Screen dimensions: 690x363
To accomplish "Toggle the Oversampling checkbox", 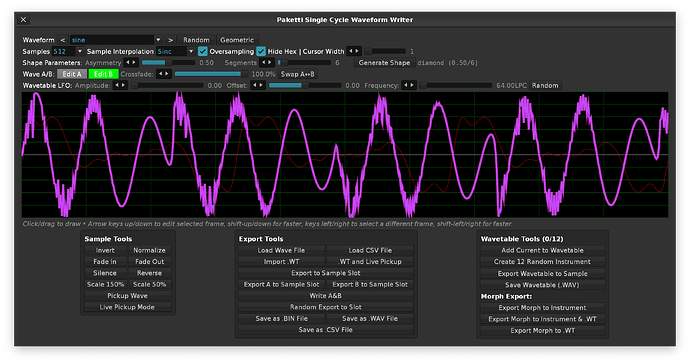I will [x=202, y=51].
